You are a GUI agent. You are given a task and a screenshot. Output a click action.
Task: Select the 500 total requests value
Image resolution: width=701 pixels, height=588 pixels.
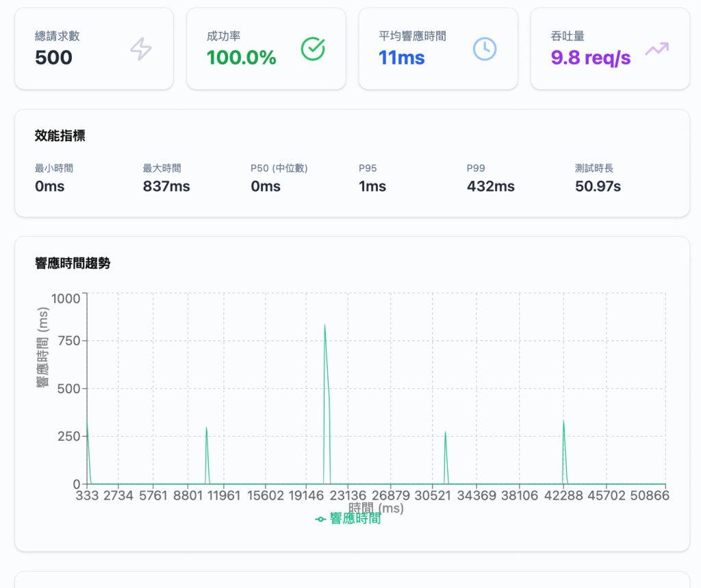[x=53, y=57]
